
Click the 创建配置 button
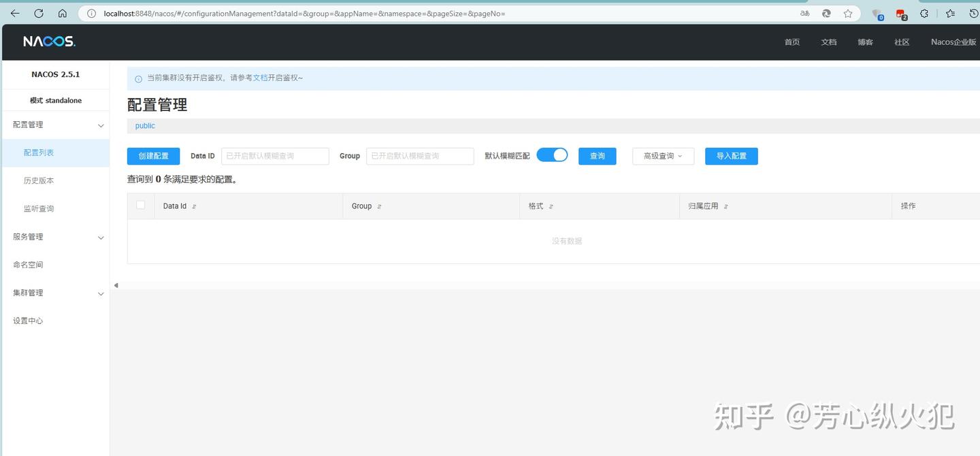click(152, 156)
